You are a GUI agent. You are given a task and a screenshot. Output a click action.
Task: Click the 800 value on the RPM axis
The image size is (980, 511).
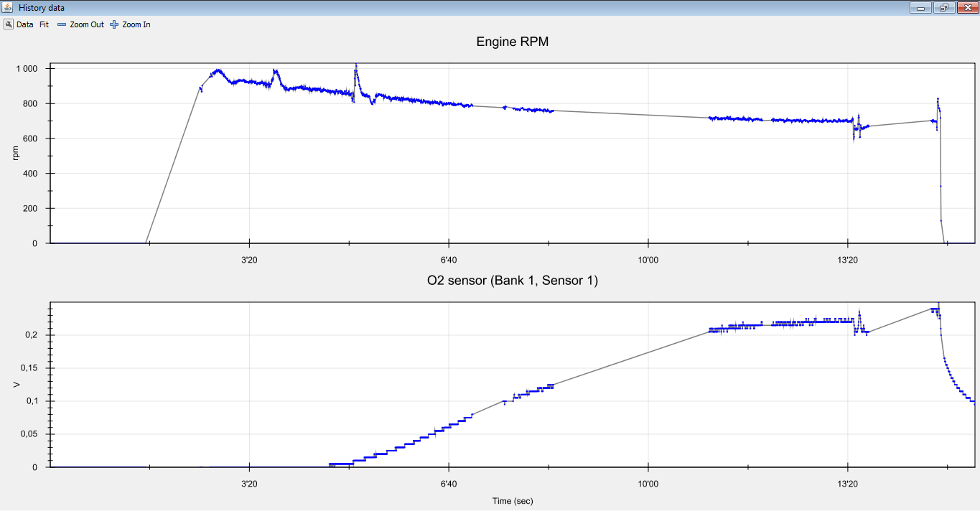click(x=33, y=103)
